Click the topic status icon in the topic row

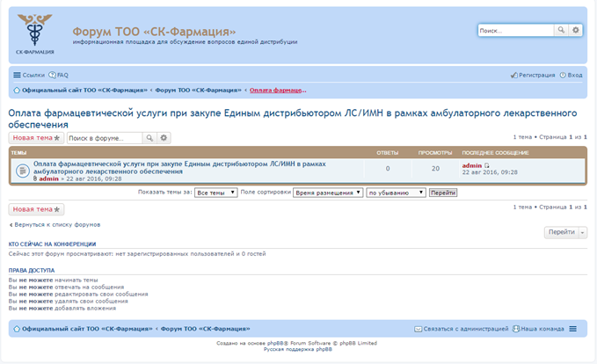coord(23,171)
